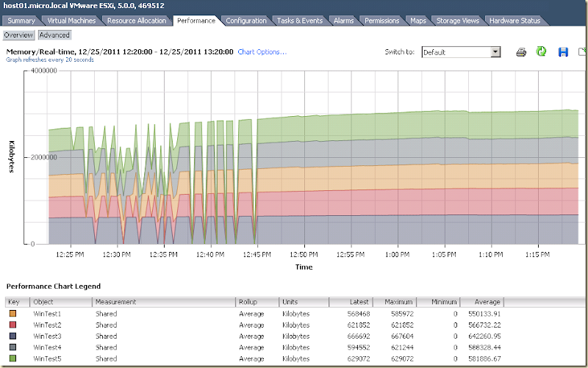Switch to the Advanced view
Viewport: 588px width, 368px height.
pos(54,35)
